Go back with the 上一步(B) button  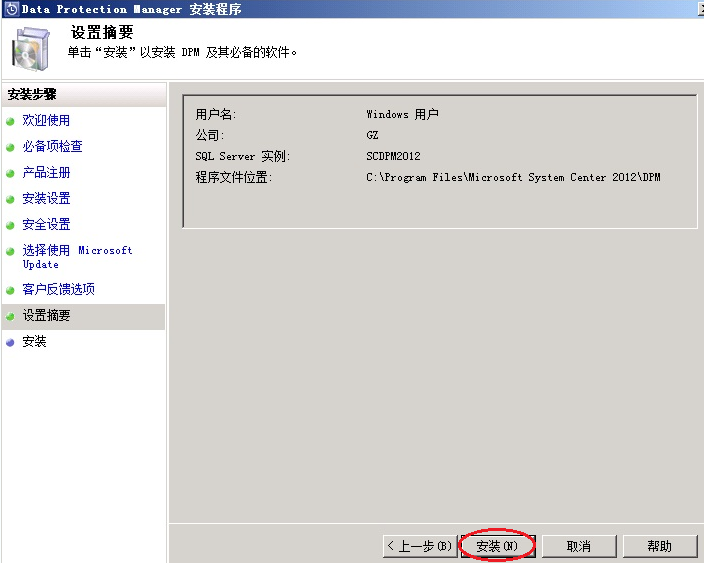420,546
